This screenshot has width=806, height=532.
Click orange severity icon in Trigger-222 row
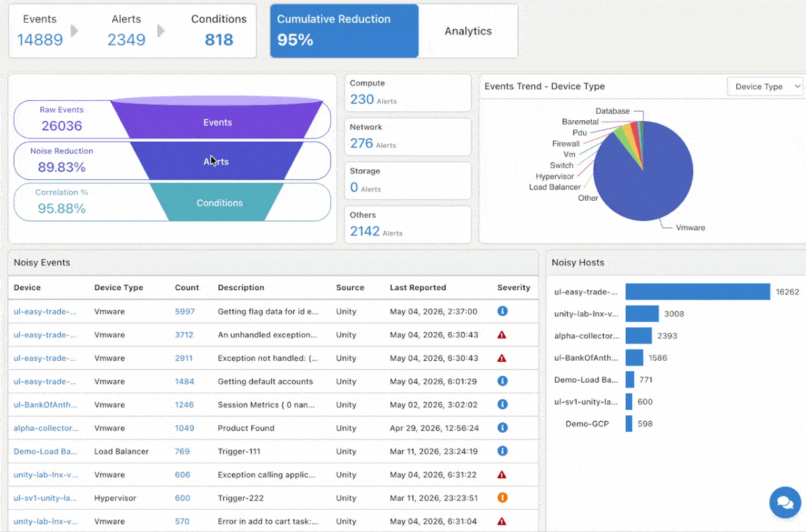coord(502,498)
